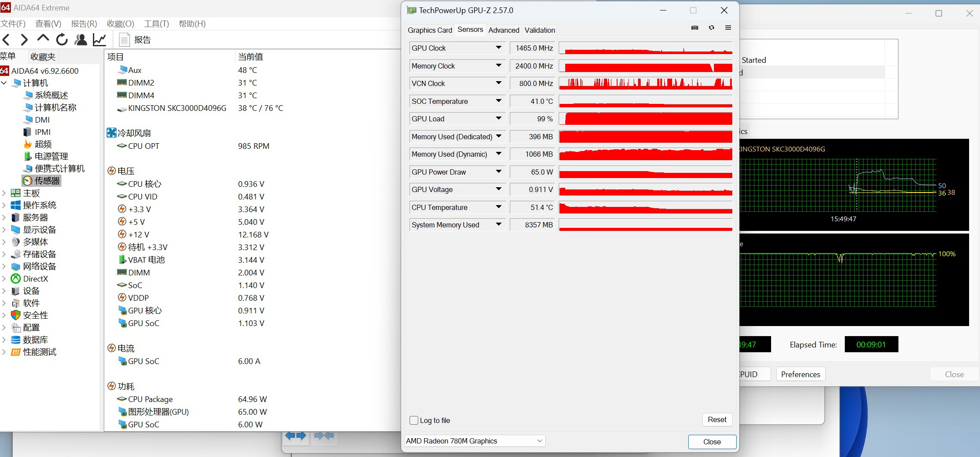
Task: Open the 报告(R) menu
Action: click(84, 24)
